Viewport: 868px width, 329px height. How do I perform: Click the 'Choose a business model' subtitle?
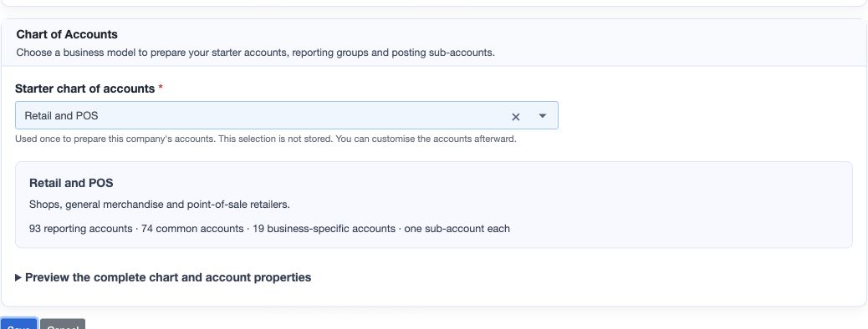tap(255, 53)
